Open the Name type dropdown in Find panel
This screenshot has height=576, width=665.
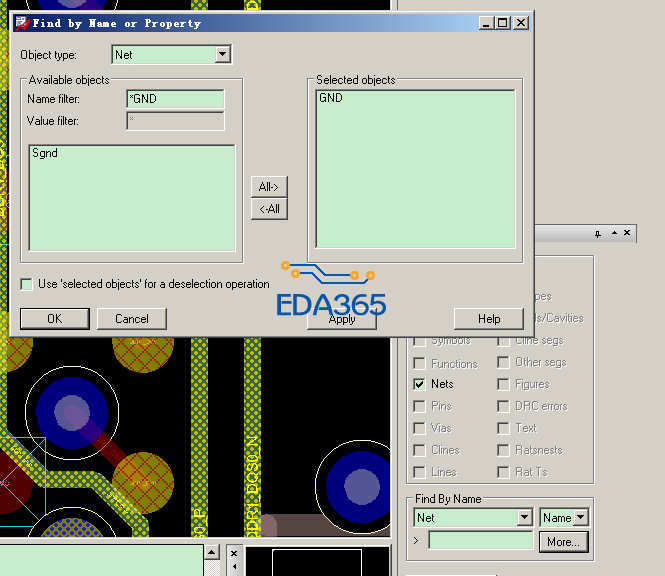(580, 517)
